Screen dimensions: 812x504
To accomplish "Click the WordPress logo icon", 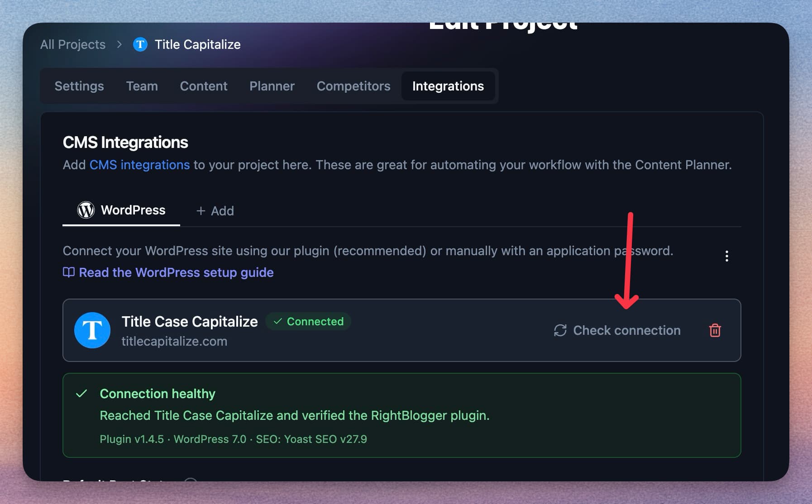I will (x=86, y=210).
